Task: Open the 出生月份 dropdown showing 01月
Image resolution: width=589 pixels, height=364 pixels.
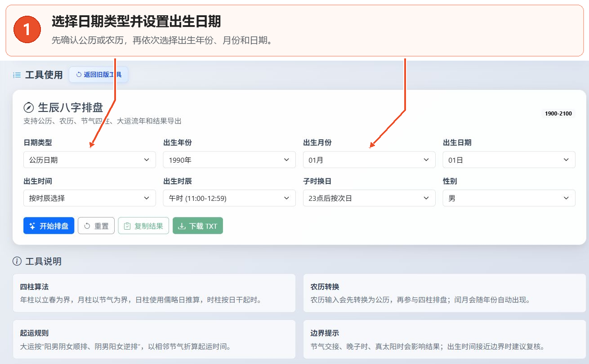Action: (x=369, y=160)
